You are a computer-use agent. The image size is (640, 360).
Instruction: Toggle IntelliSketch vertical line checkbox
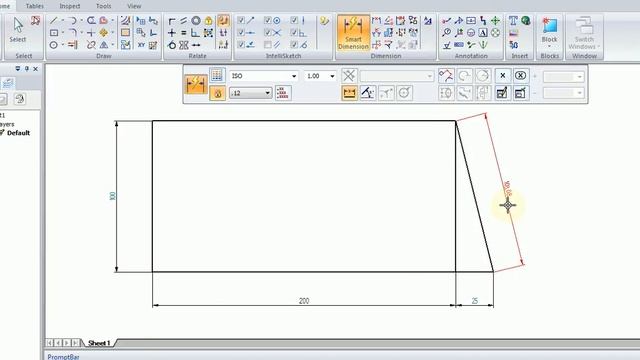pos(294,20)
